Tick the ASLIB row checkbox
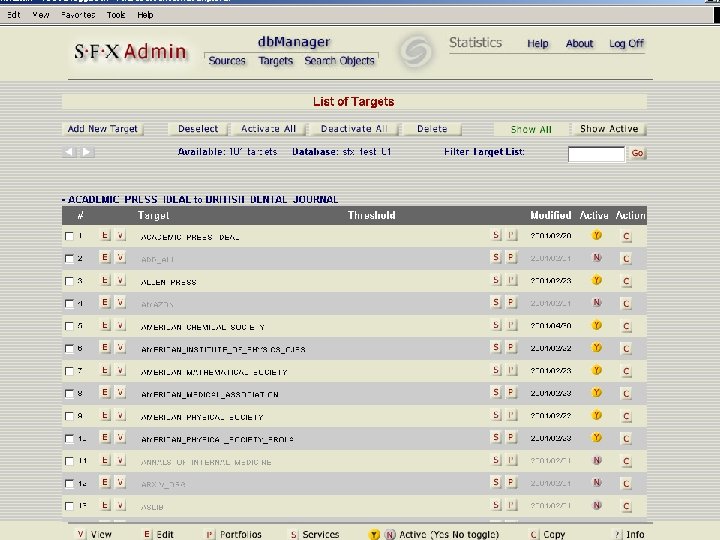 (x=69, y=506)
